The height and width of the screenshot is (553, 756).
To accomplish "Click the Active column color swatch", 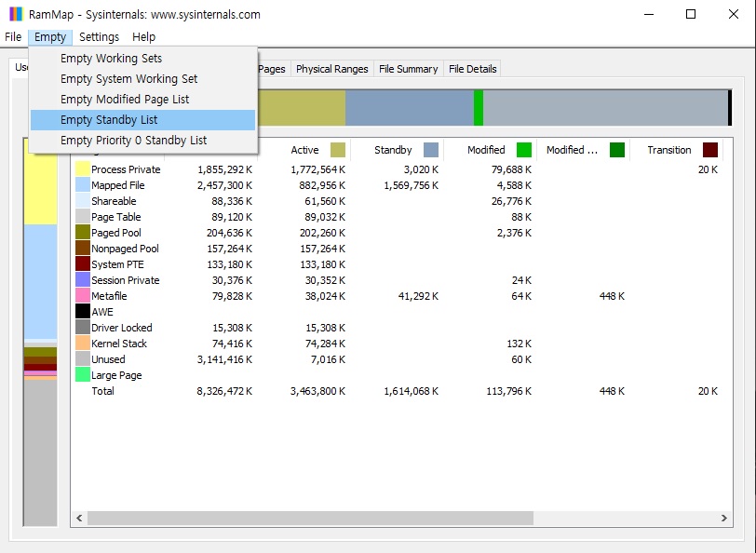I will pos(338,150).
